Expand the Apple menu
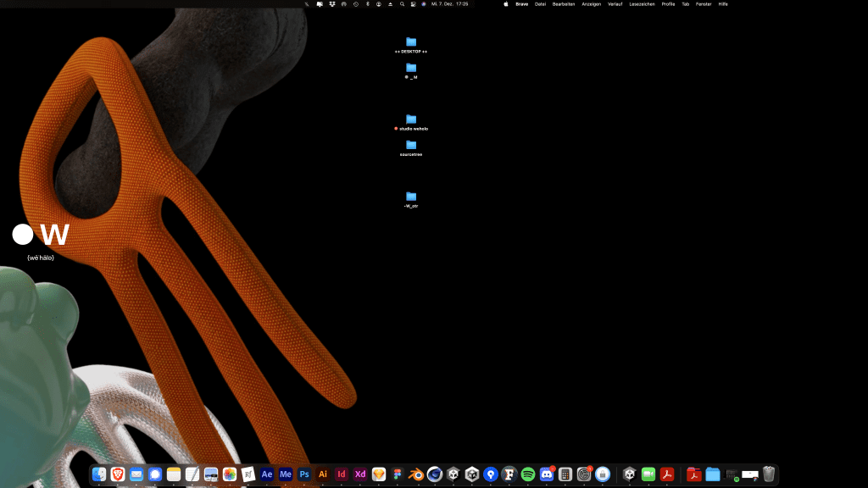The image size is (868, 488). (506, 4)
